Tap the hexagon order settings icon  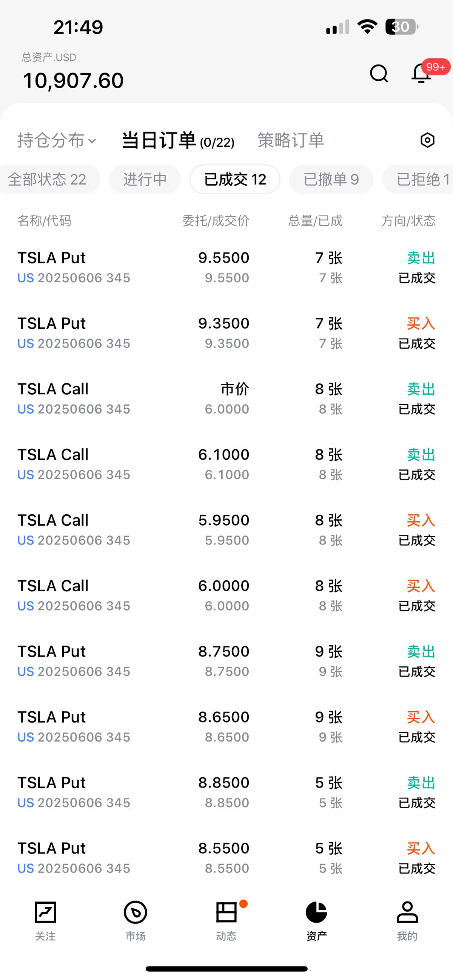(x=427, y=140)
